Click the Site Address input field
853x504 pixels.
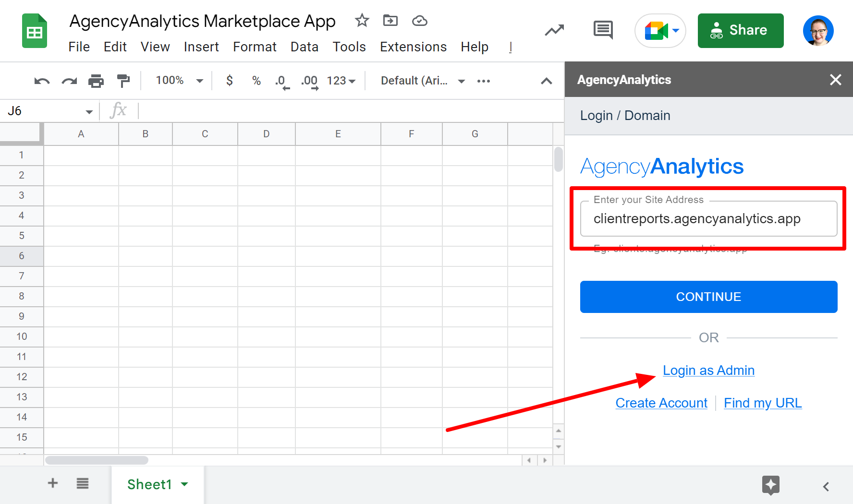708,219
